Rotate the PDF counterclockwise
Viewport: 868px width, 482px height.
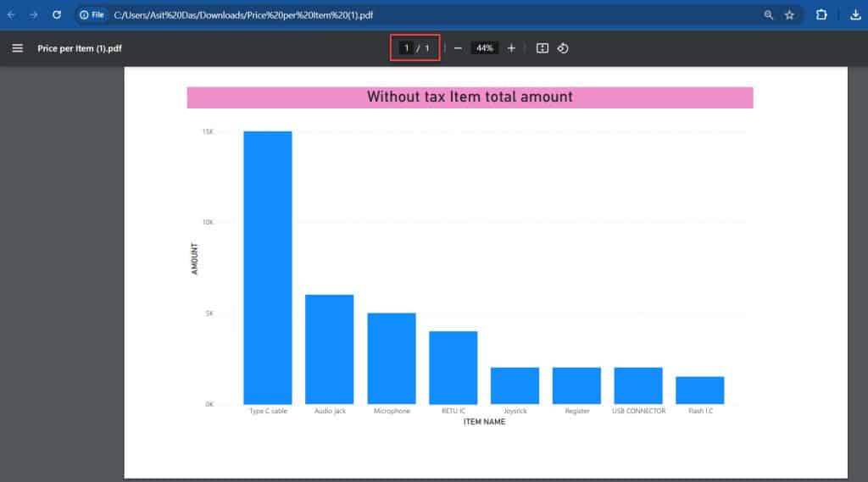[563, 48]
